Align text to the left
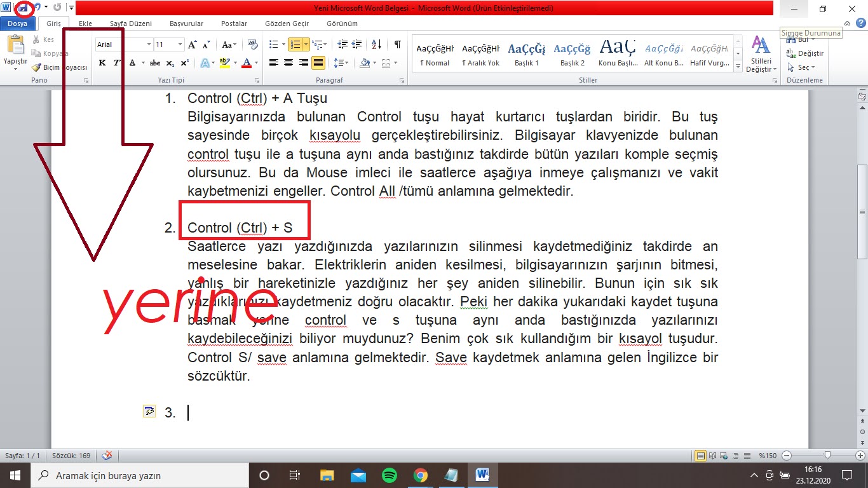The width and height of the screenshot is (868, 488). [274, 63]
